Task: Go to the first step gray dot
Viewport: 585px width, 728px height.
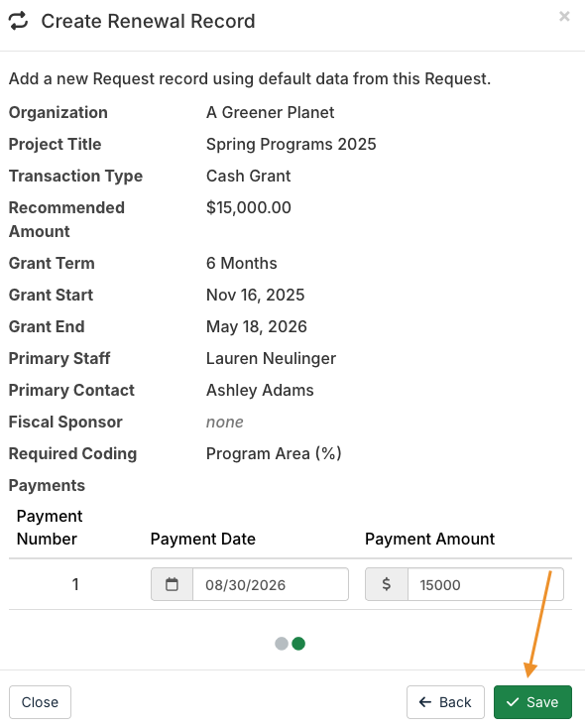Action: [x=282, y=644]
